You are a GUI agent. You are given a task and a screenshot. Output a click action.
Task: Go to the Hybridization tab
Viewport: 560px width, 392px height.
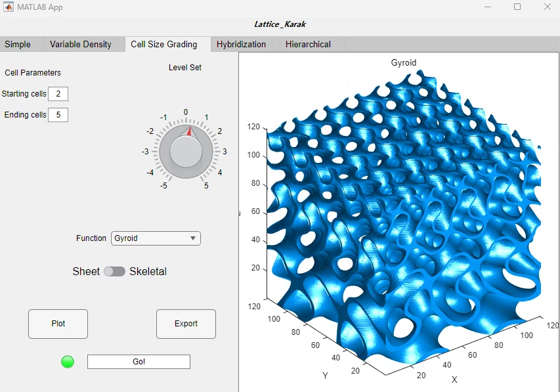[241, 44]
